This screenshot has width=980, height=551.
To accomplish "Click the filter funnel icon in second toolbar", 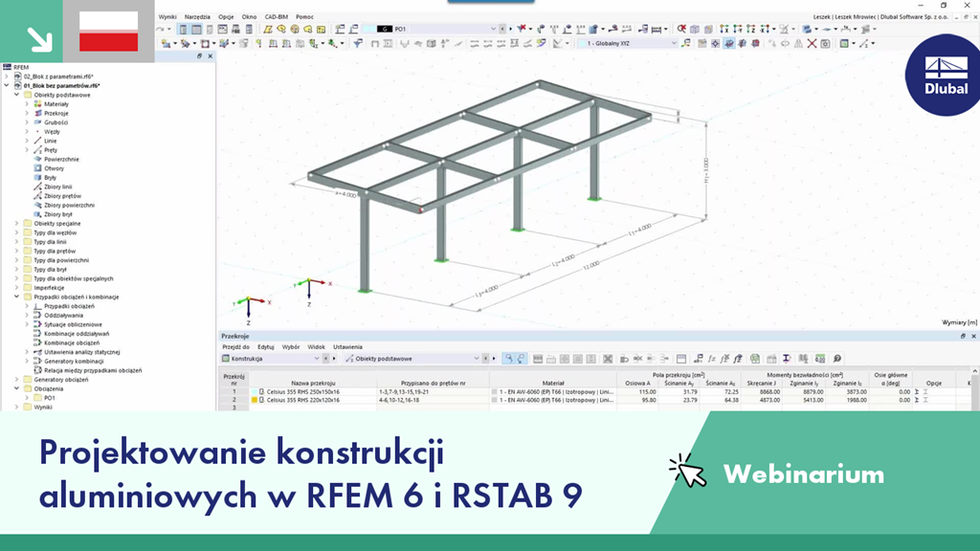I will [x=358, y=44].
